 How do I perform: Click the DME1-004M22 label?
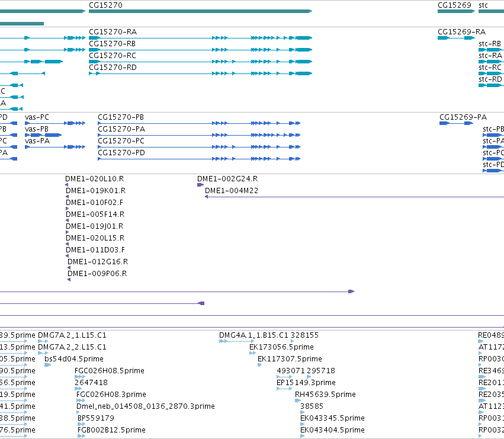(232, 191)
